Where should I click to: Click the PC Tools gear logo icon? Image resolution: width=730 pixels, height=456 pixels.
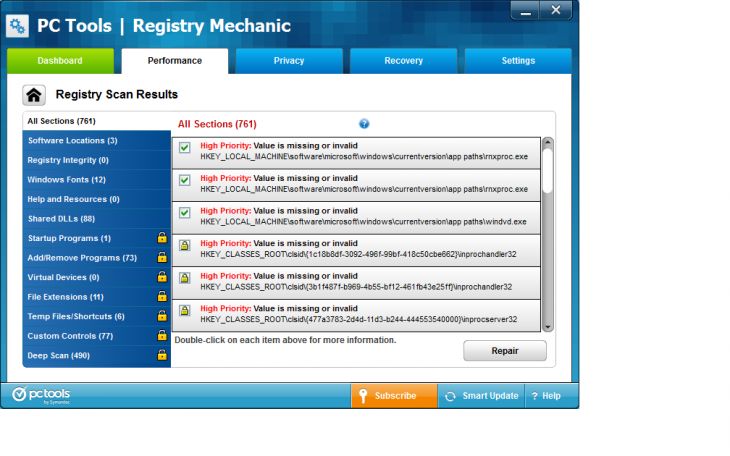tap(17, 26)
